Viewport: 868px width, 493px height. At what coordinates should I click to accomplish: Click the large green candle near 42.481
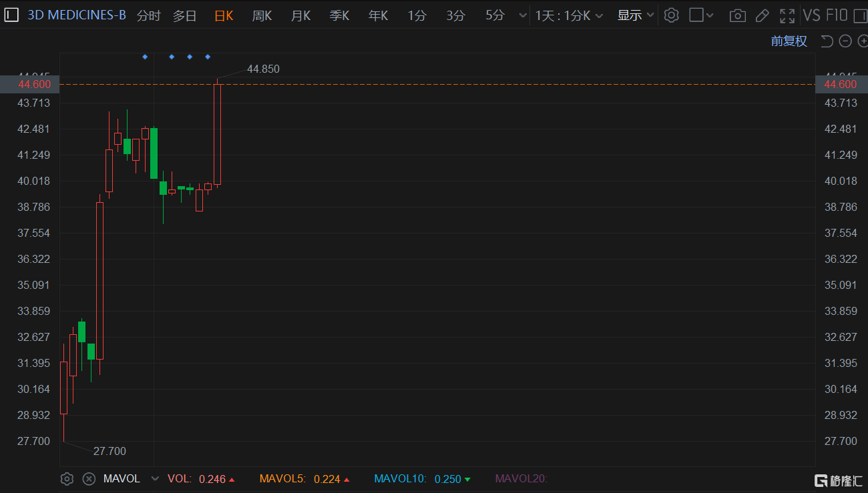coord(154,153)
